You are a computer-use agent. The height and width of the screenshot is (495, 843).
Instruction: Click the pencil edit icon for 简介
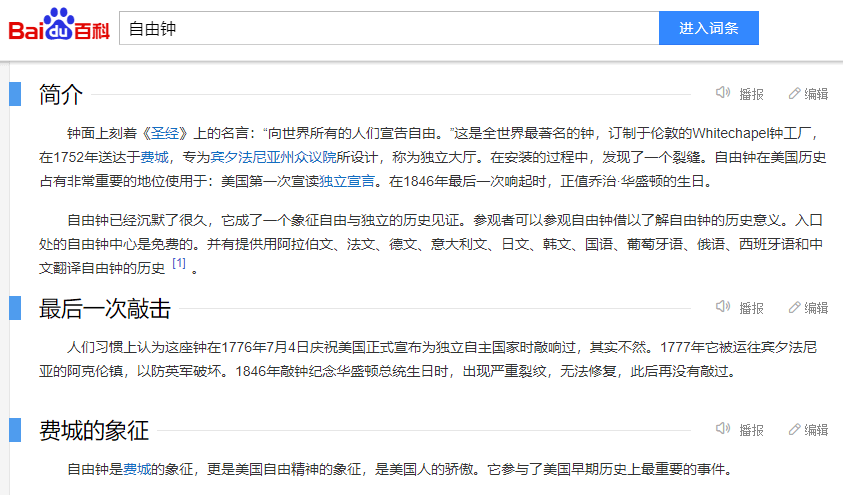794,93
